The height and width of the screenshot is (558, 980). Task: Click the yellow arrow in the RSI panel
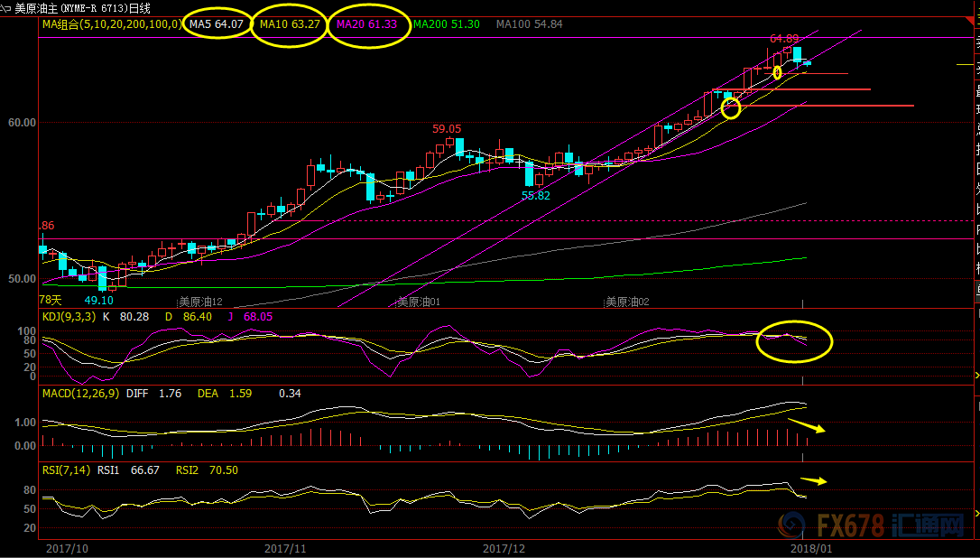(813, 480)
